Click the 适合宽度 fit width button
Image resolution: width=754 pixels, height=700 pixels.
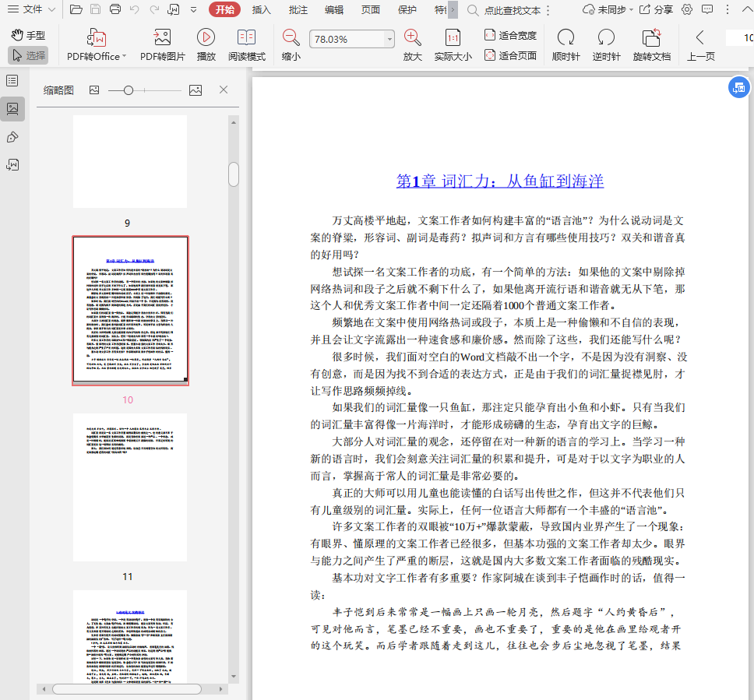point(510,35)
